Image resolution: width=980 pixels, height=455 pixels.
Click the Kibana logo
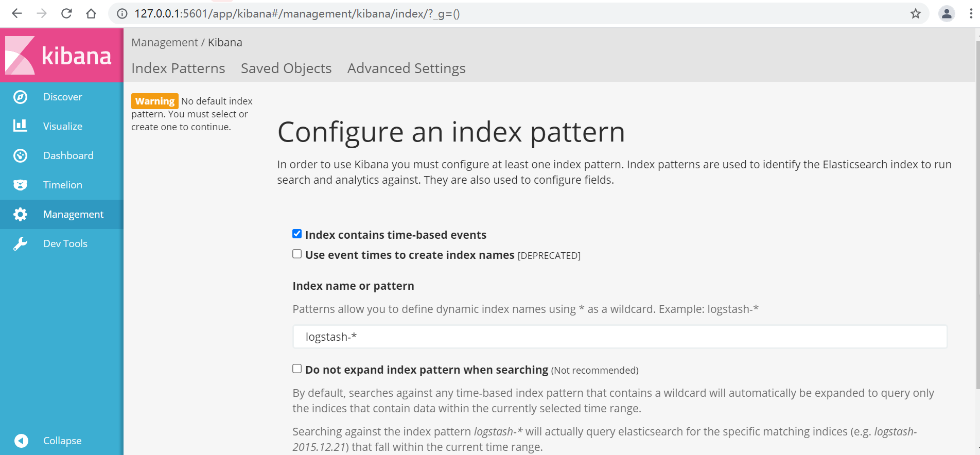point(59,55)
